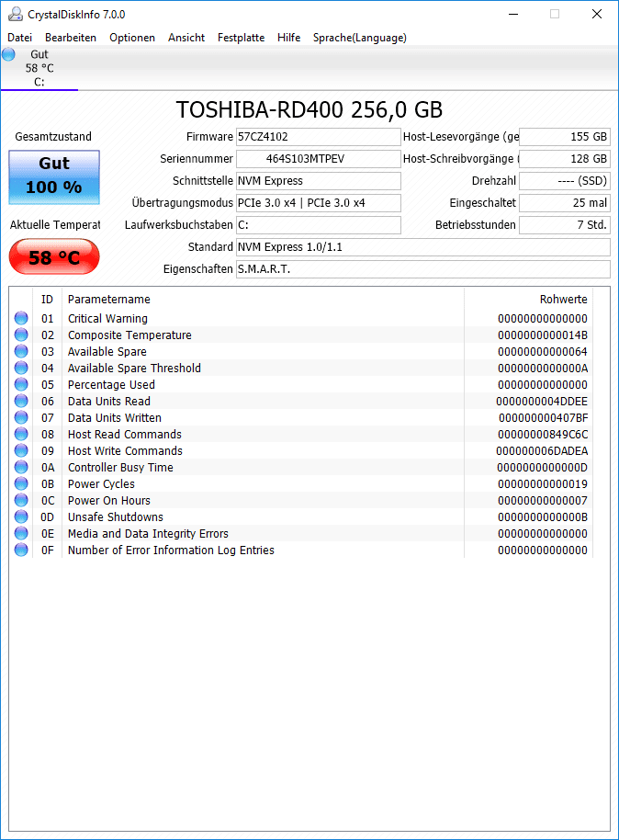Click status icon for Unsafe Shutdowns
The height and width of the screenshot is (840, 619).
click(x=21, y=516)
